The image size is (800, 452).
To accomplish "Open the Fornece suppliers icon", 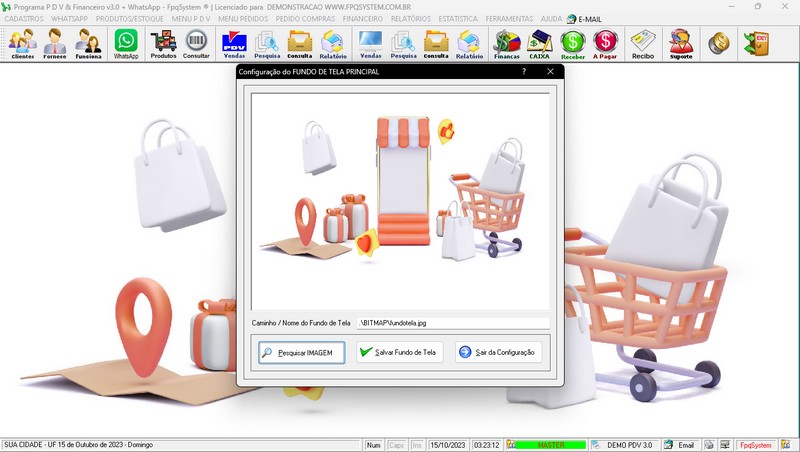I will click(55, 44).
